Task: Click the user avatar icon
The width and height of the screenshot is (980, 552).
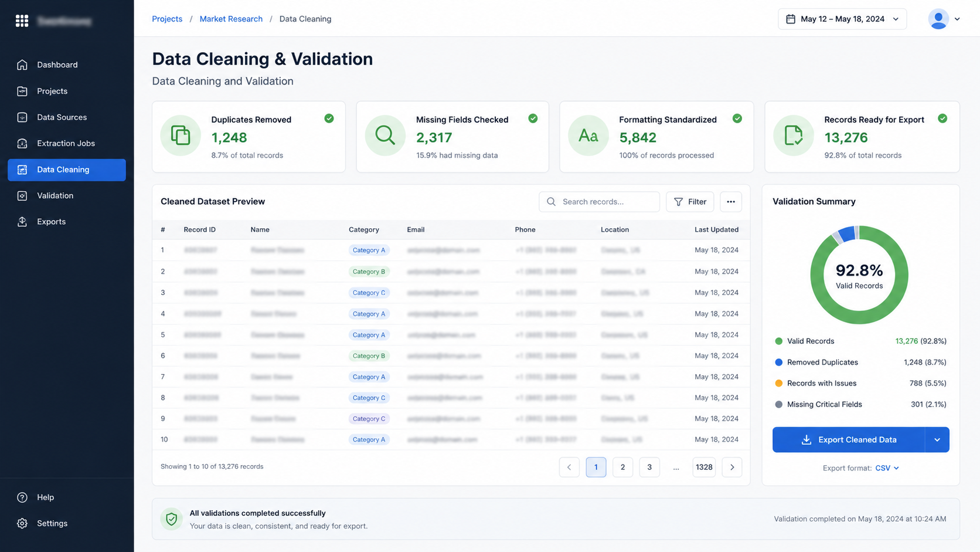Action: (x=938, y=19)
